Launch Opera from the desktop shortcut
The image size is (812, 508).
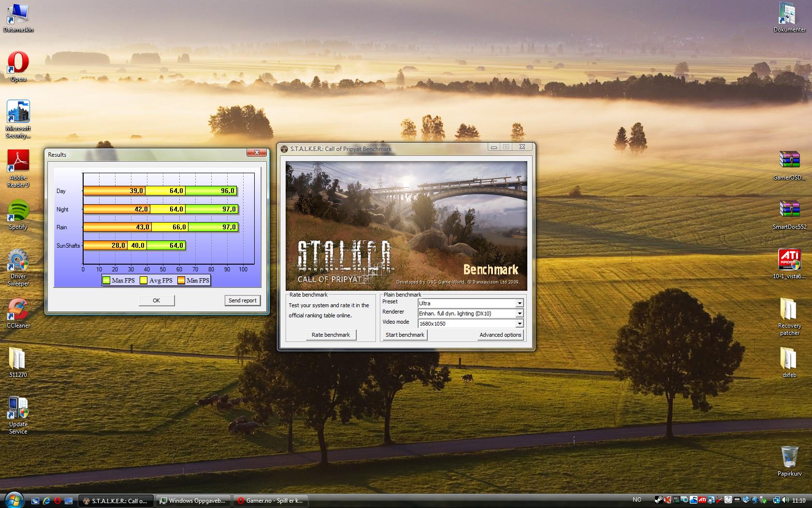click(x=18, y=67)
